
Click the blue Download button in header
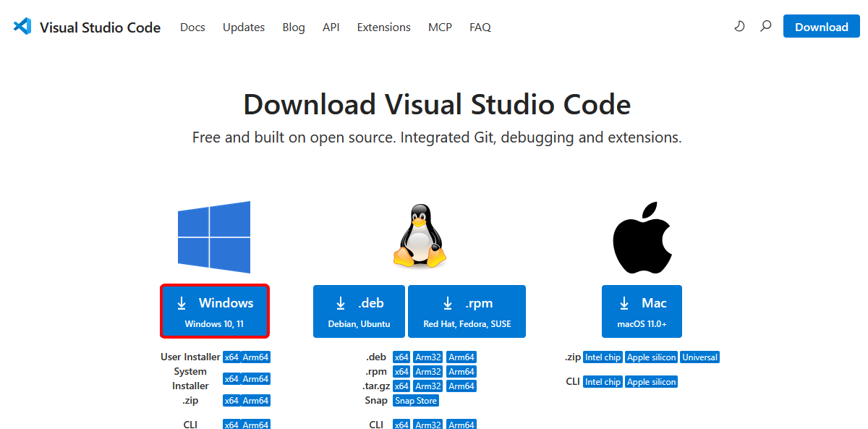pyautogui.click(x=821, y=27)
